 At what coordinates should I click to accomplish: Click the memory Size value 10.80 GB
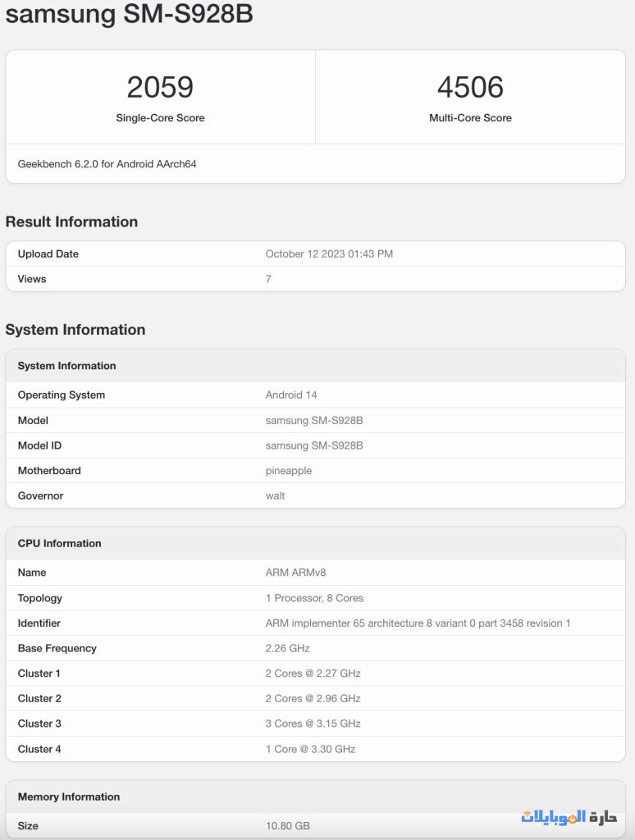tap(288, 825)
